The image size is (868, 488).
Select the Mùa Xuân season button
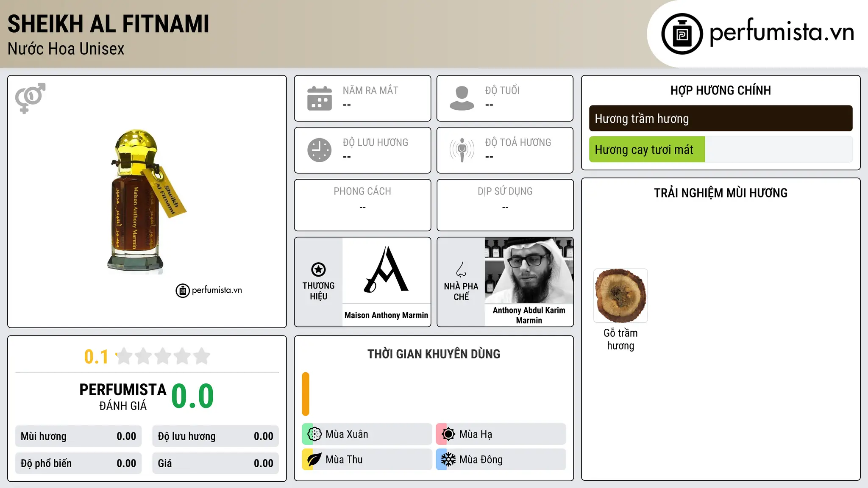[x=367, y=434]
